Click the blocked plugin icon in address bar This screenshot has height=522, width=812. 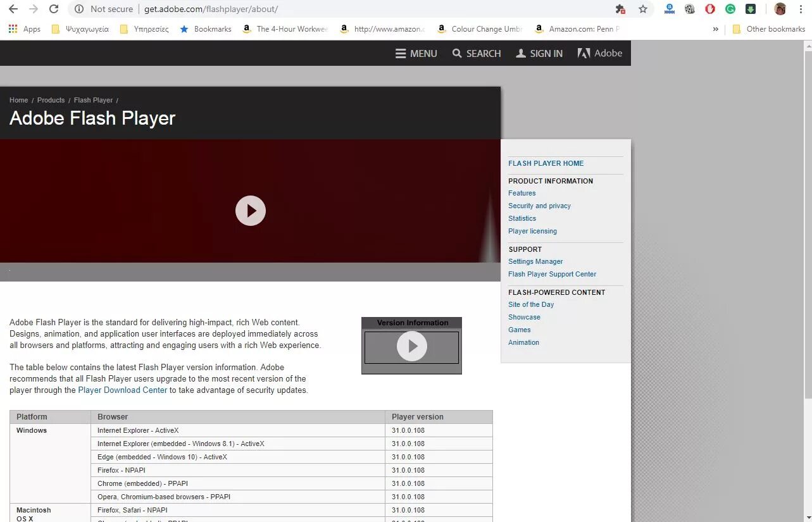(620, 9)
